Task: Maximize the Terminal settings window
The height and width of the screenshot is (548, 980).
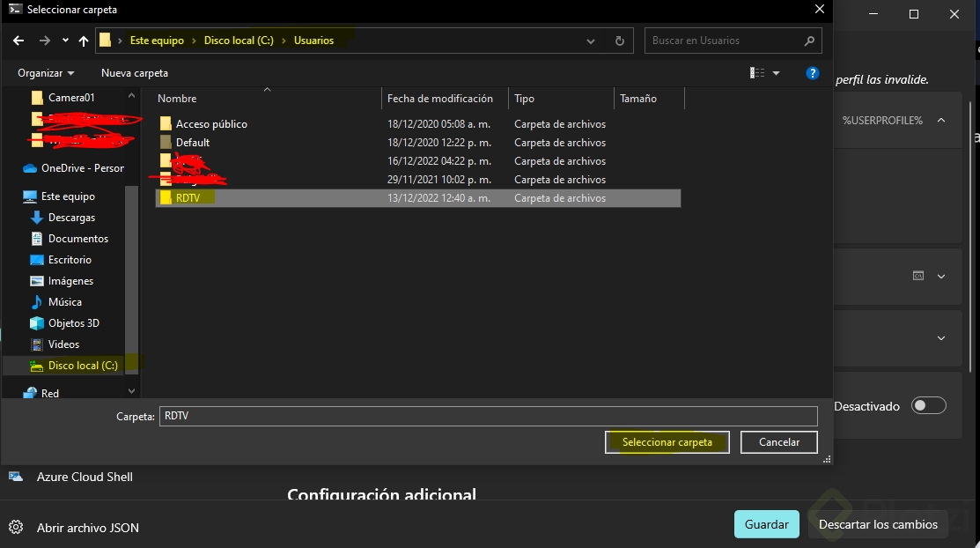Action: (914, 14)
